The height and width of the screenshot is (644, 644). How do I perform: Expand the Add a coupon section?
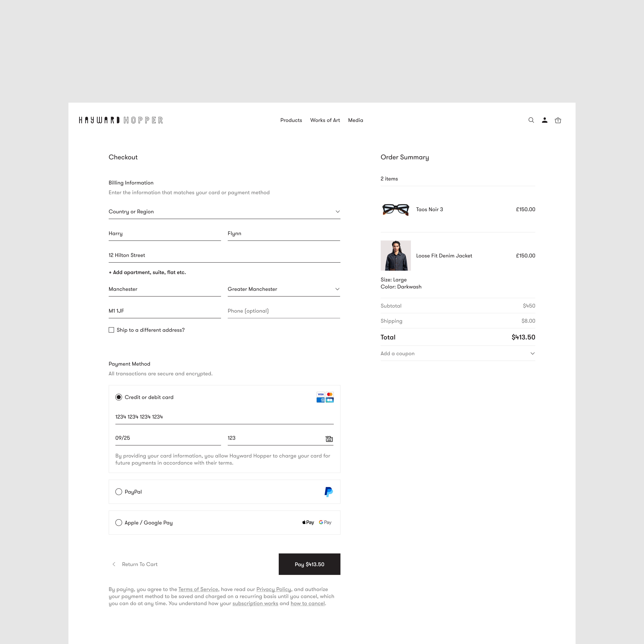[x=457, y=353]
